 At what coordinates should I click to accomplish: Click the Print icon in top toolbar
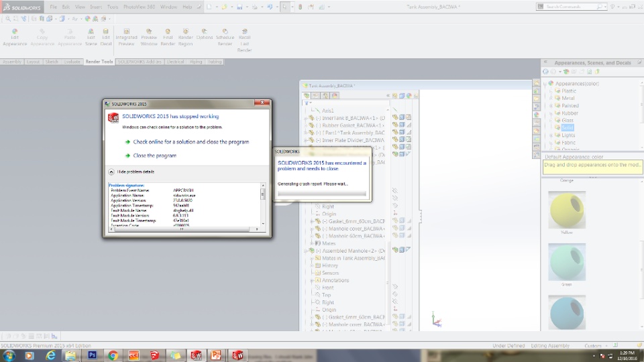255,7
